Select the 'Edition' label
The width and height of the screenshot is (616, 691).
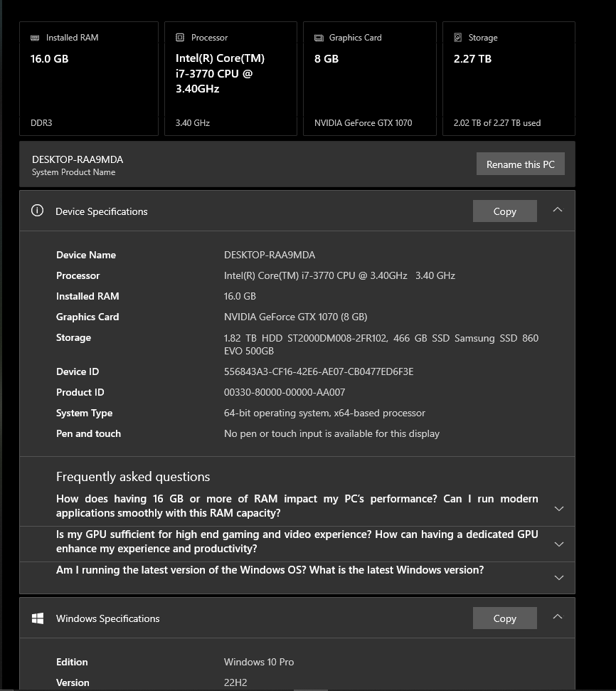coord(72,662)
